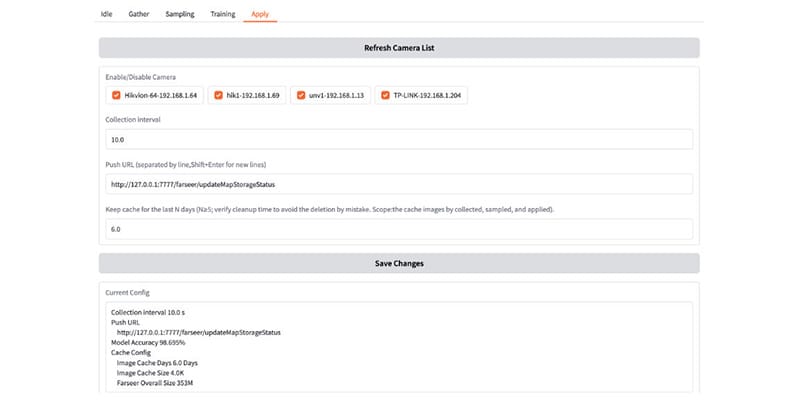The image size is (798, 400).
Task: Open the Gather tab
Action: tap(139, 15)
